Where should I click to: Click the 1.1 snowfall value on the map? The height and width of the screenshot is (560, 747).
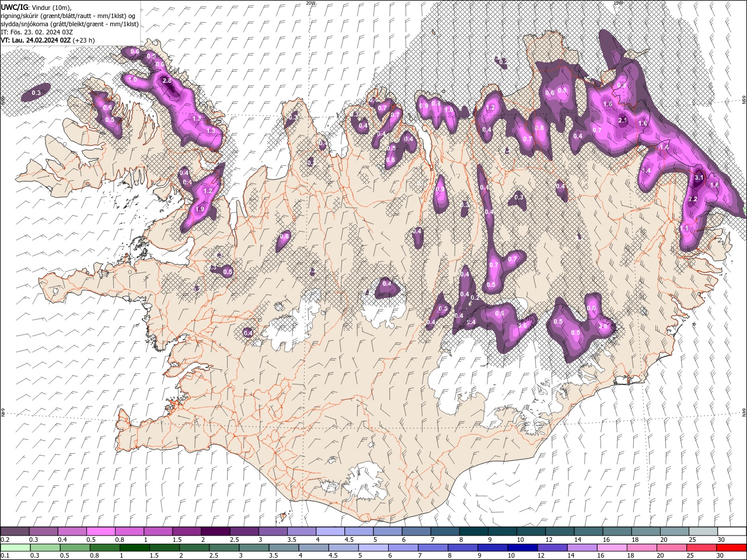685,228
